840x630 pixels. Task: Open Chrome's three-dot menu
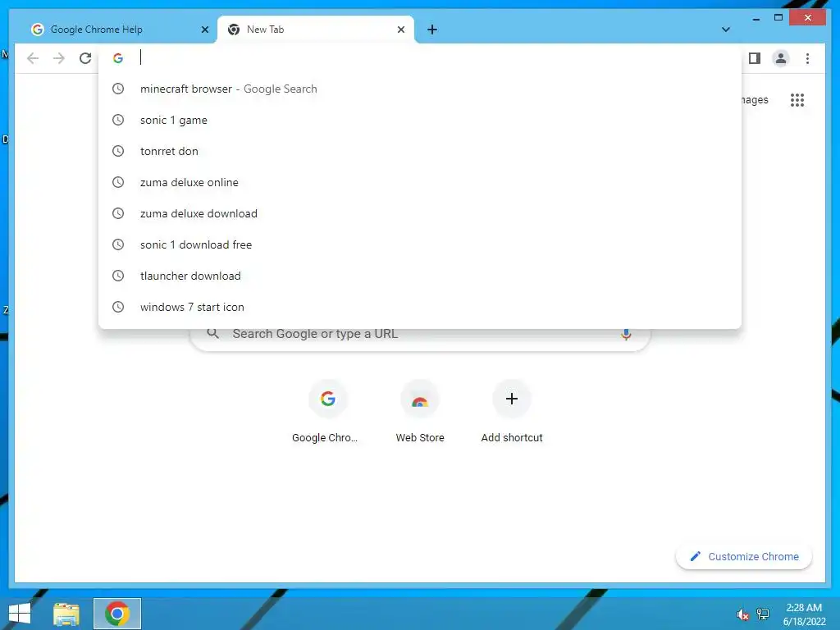(807, 58)
